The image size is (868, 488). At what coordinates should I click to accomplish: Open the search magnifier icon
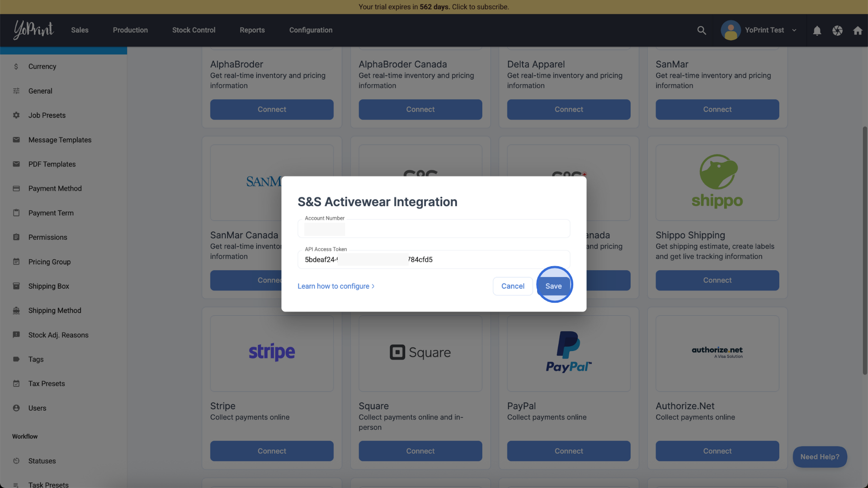pyautogui.click(x=702, y=30)
